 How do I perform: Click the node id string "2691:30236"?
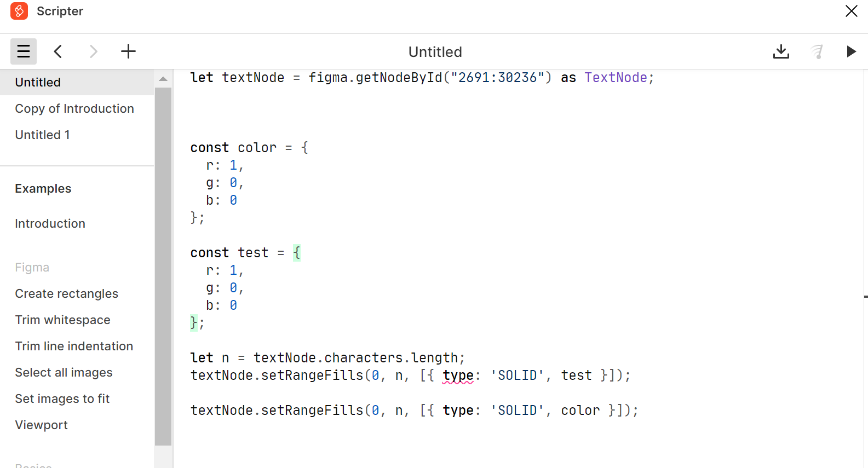point(497,78)
